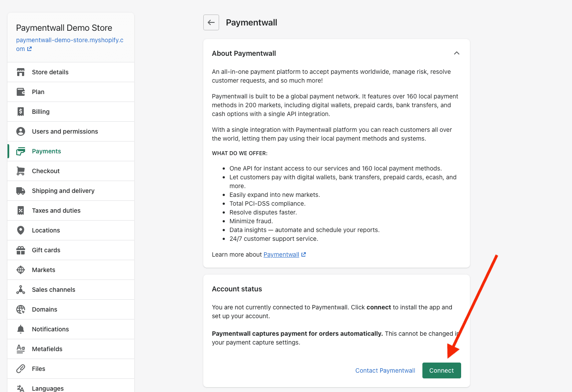Collapse the About Paymentwall section

click(x=457, y=53)
